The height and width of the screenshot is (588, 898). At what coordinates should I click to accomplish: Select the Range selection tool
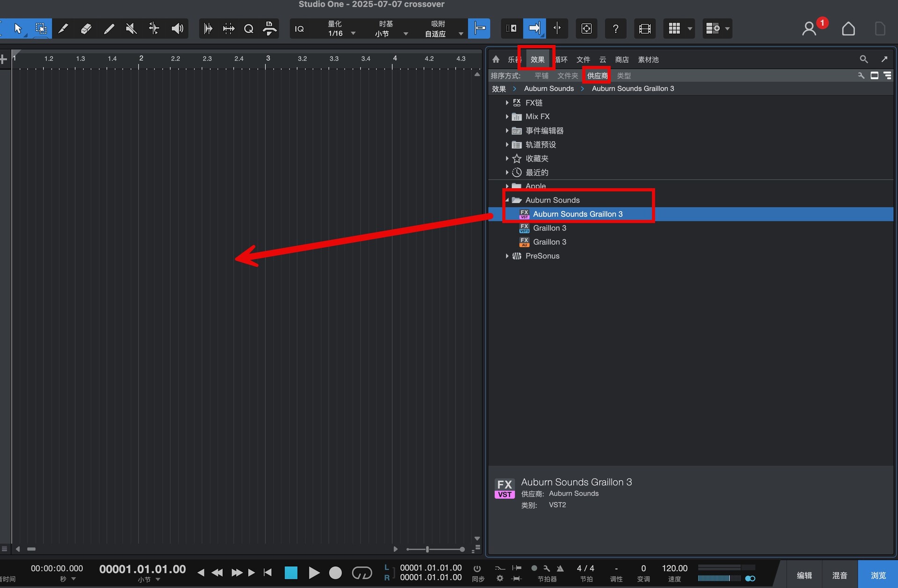pyautogui.click(x=41, y=29)
